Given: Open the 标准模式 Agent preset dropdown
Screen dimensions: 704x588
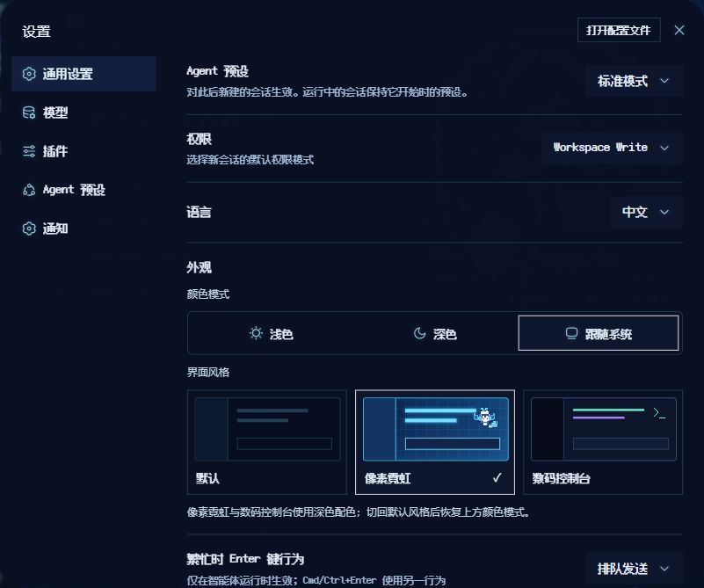Looking at the screenshot, I should 634,81.
